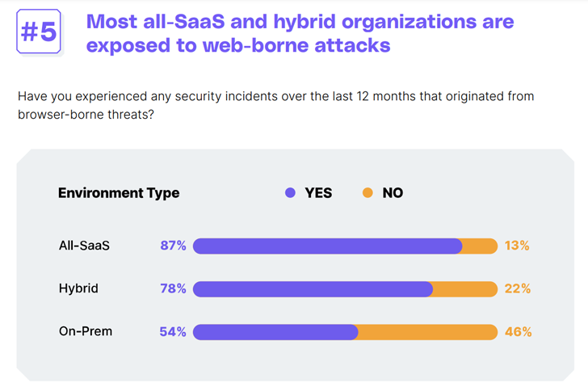588x387 pixels.
Task: Click the All-SaaS row label
Action: 84,246
